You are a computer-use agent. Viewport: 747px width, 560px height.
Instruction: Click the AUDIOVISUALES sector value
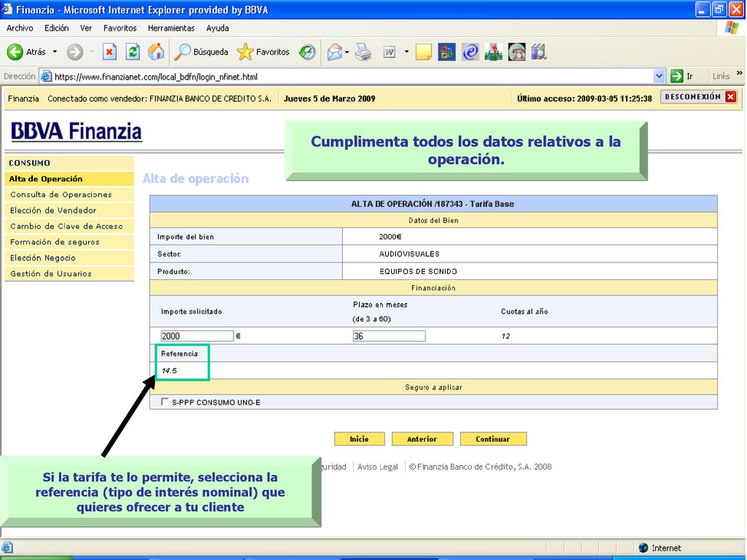pos(409,254)
